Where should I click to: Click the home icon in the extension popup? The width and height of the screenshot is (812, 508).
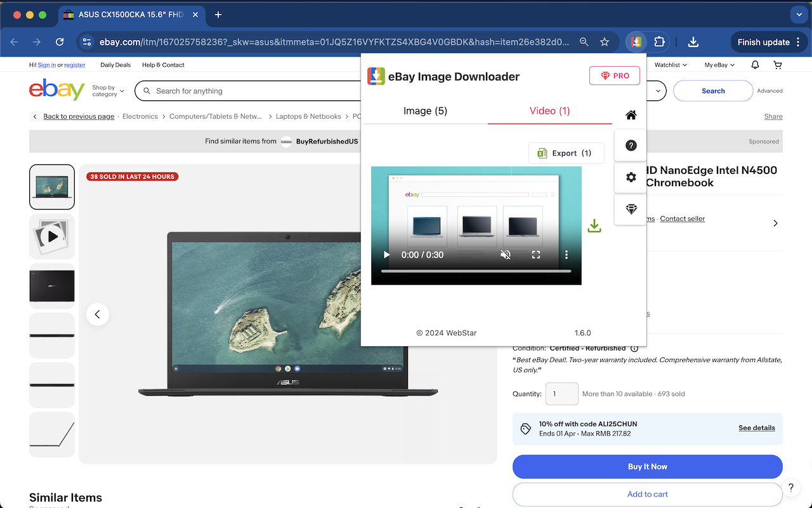(x=631, y=115)
